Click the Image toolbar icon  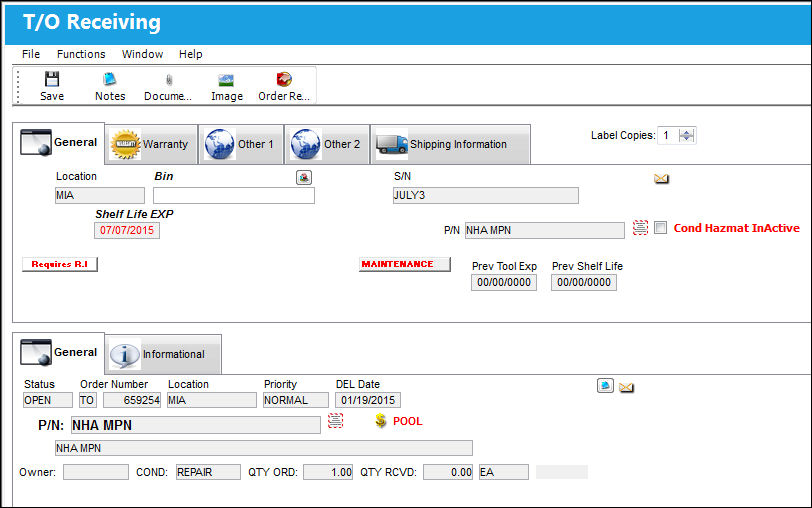pos(226,80)
